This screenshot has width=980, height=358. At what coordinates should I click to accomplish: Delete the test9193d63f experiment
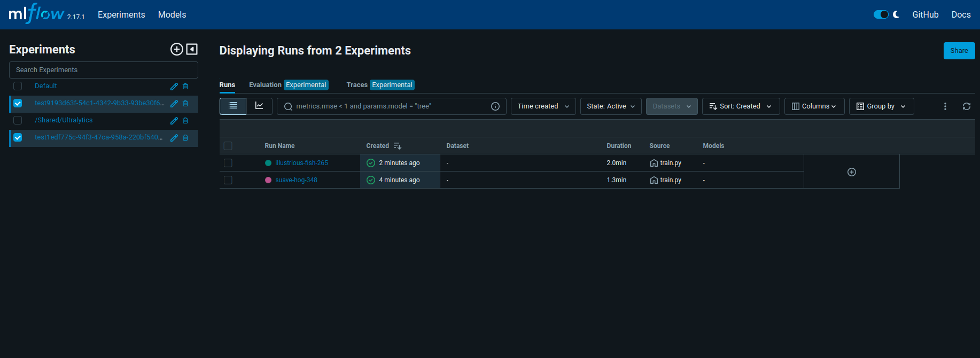(185, 103)
